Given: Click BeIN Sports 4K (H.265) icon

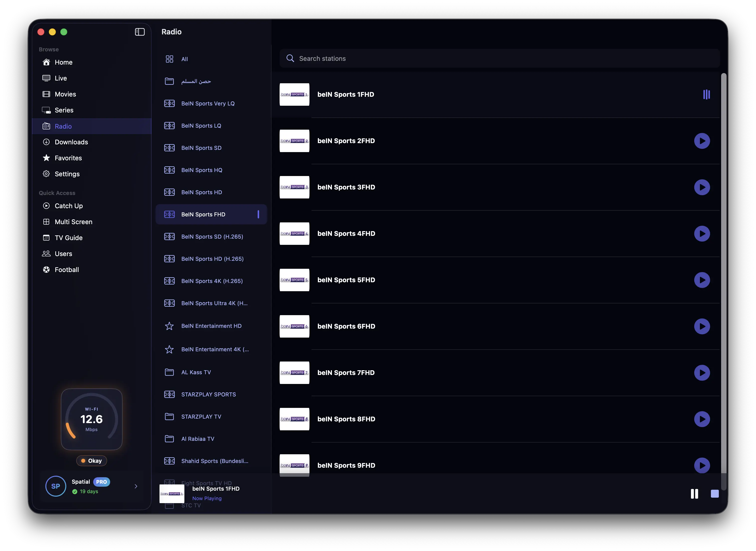Looking at the screenshot, I should pyautogui.click(x=169, y=281).
